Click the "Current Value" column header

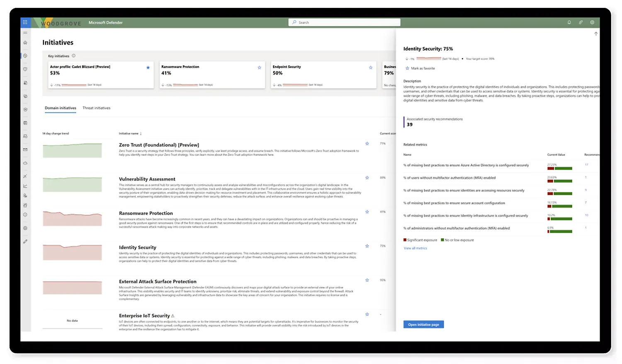(556, 155)
